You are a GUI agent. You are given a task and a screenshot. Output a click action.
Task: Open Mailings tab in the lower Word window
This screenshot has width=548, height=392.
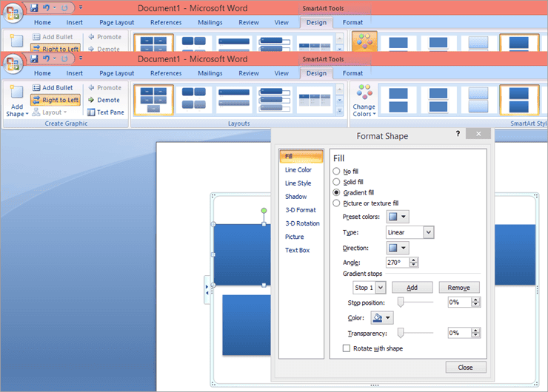pos(210,73)
